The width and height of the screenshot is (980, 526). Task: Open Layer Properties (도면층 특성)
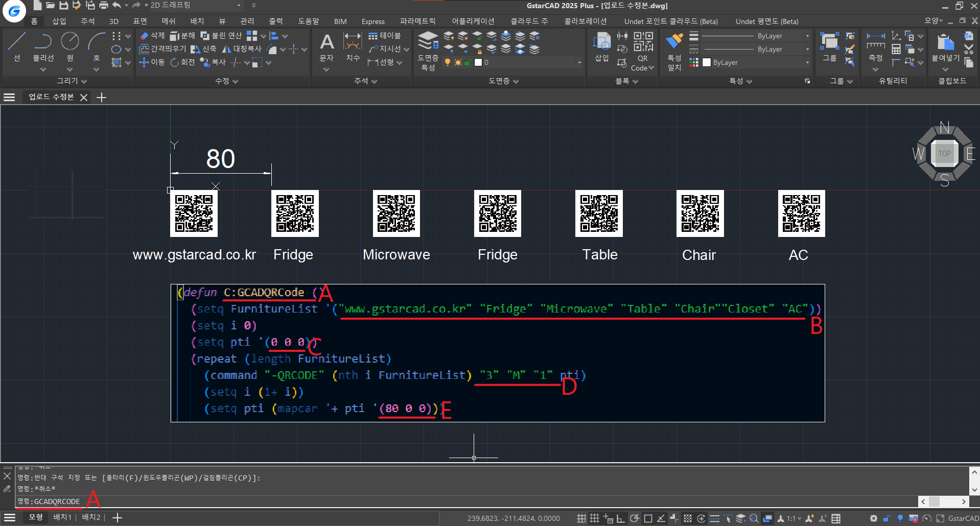(x=428, y=51)
